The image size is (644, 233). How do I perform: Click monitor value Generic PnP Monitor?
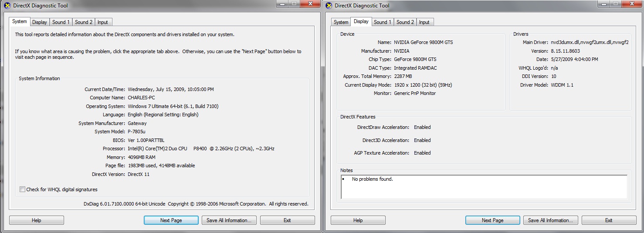point(415,93)
